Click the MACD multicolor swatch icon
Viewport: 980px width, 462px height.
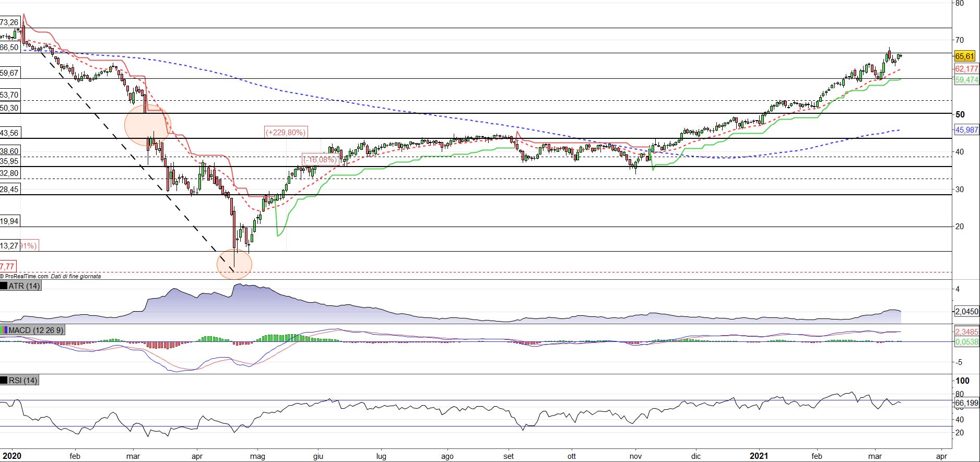4,330
